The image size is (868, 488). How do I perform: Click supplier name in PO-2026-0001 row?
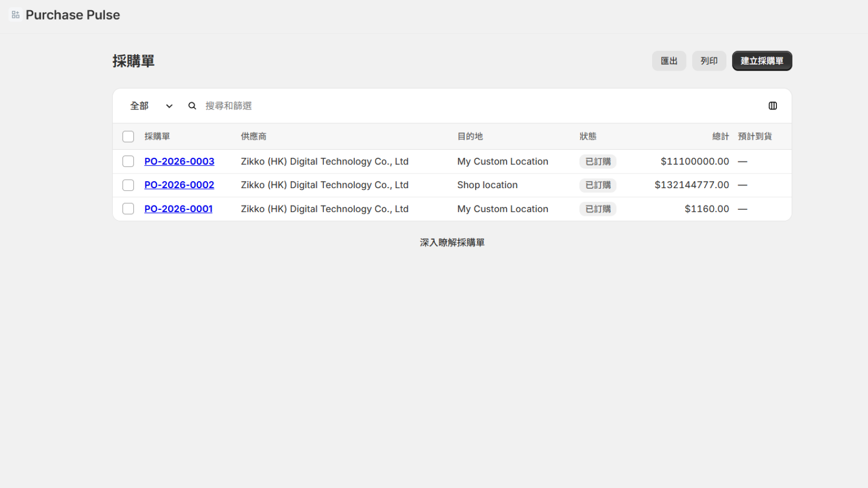point(324,209)
